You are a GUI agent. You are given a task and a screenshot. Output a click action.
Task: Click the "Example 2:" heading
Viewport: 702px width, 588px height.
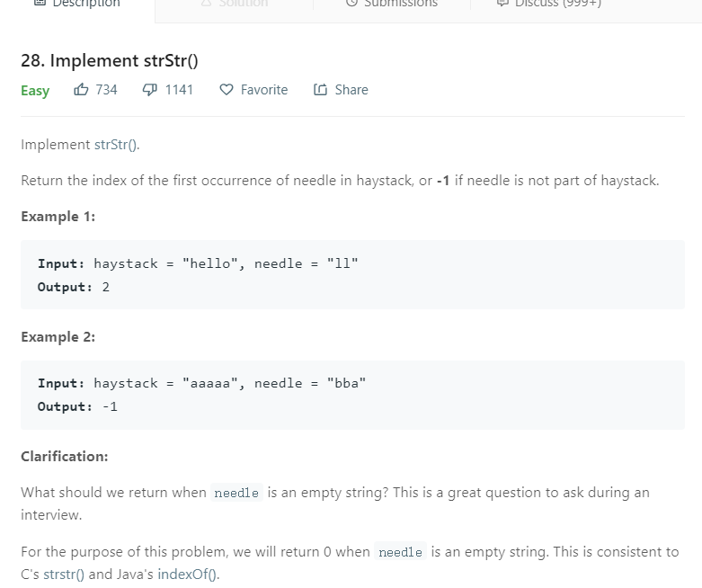58,337
